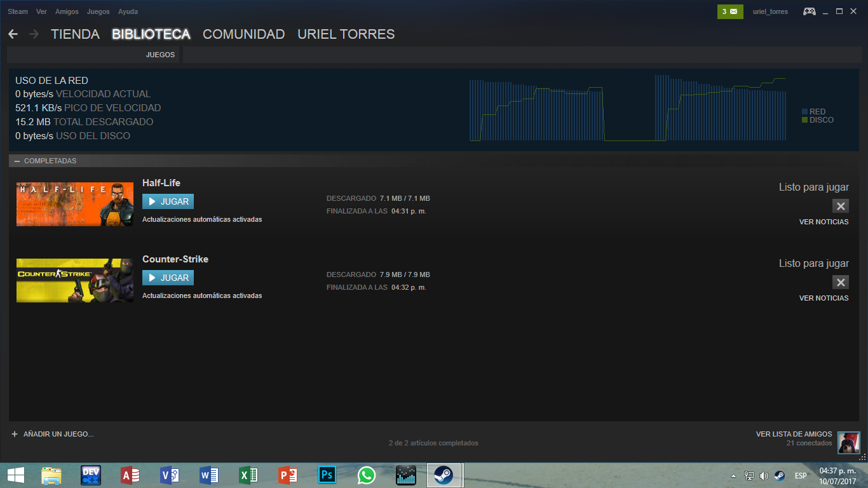
Task: Open the uriel_torres account dropdown
Action: (770, 11)
